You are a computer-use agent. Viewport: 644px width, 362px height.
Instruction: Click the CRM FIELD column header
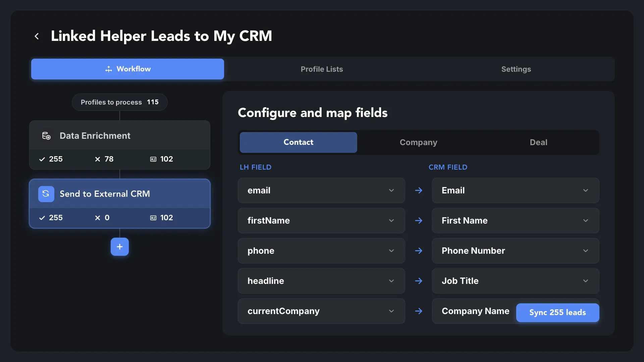point(448,167)
